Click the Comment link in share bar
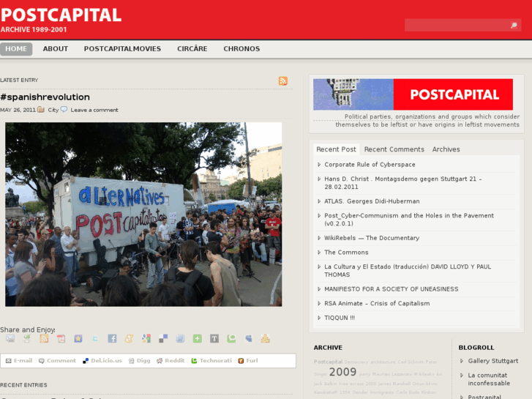Screen dimensions: 532x399 pyautogui.click(x=61, y=361)
